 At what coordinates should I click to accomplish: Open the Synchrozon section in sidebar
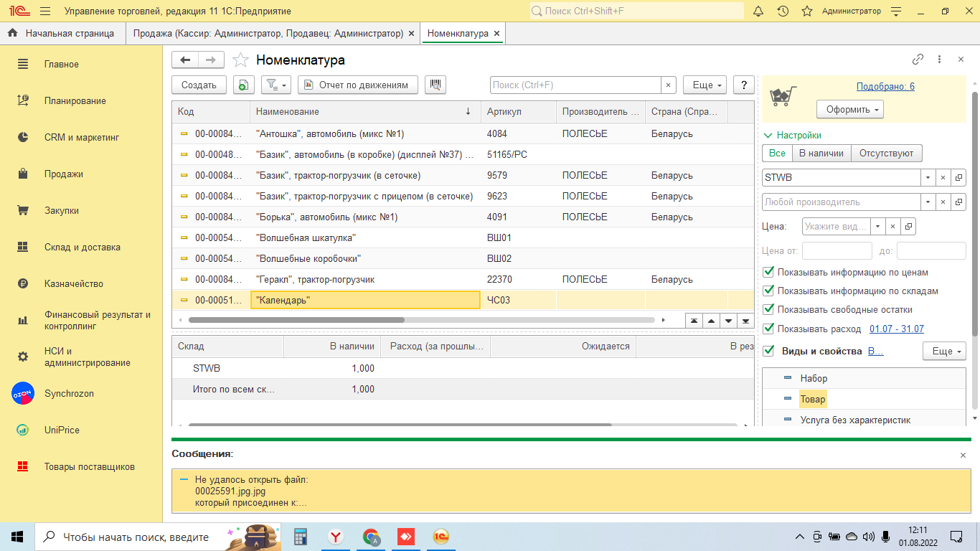pyautogui.click(x=69, y=393)
